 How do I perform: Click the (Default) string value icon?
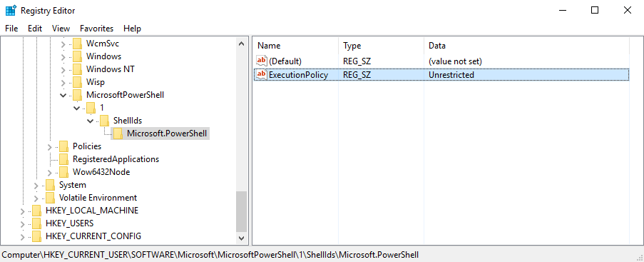262,61
